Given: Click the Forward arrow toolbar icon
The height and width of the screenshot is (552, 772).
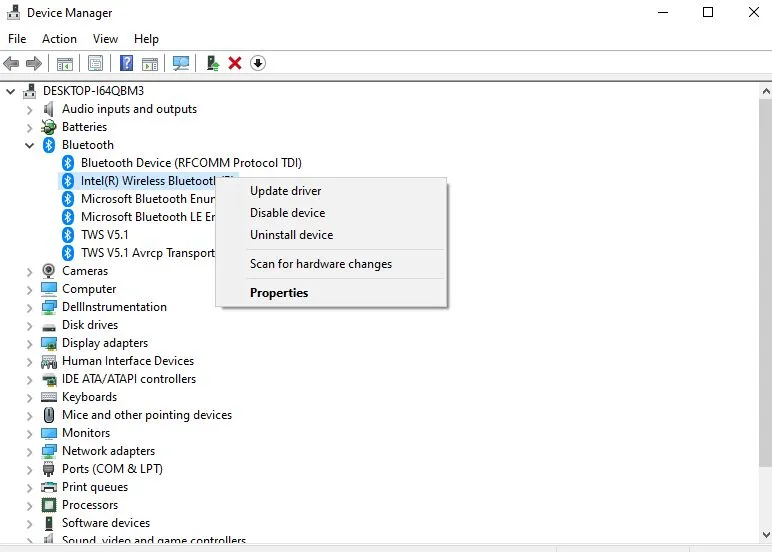Looking at the screenshot, I should (x=33, y=64).
